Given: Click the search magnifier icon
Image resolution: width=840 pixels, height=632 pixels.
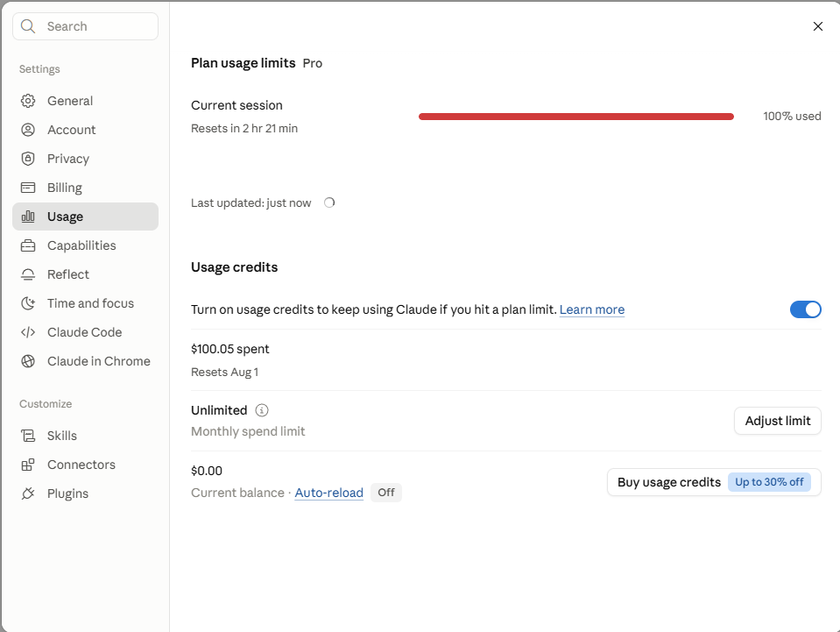Looking at the screenshot, I should [x=28, y=26].
